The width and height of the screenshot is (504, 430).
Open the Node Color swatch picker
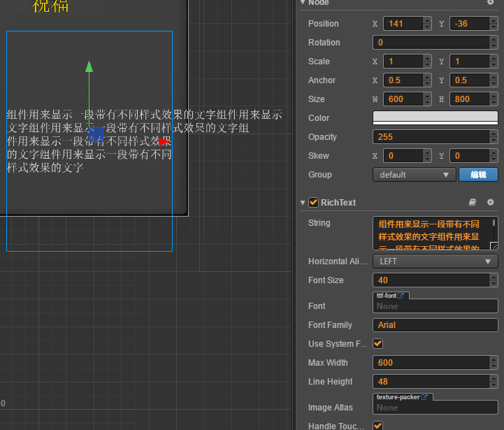(435, 117)
